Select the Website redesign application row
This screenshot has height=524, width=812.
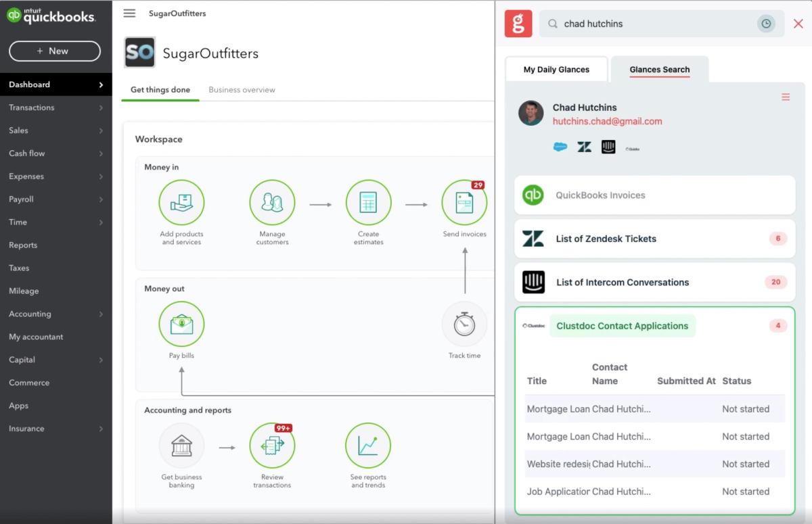pos(655,464)
